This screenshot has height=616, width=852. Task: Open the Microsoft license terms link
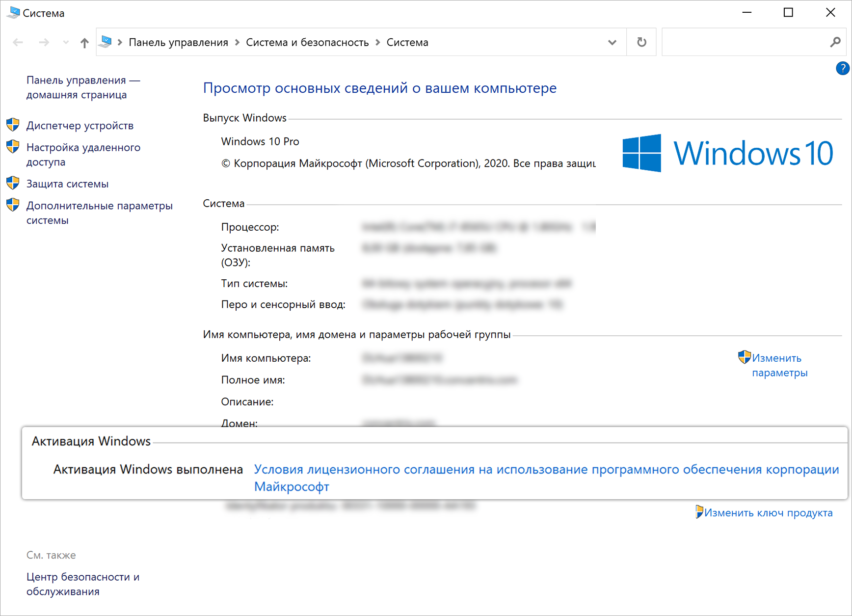coord(546,478)
